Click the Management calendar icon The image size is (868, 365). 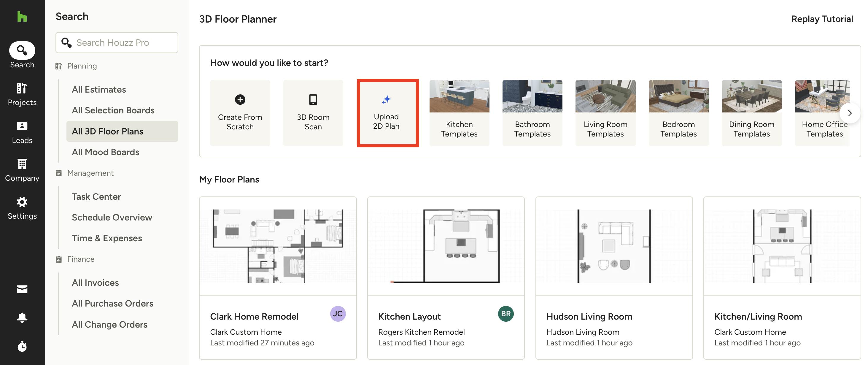pos(59,173)
